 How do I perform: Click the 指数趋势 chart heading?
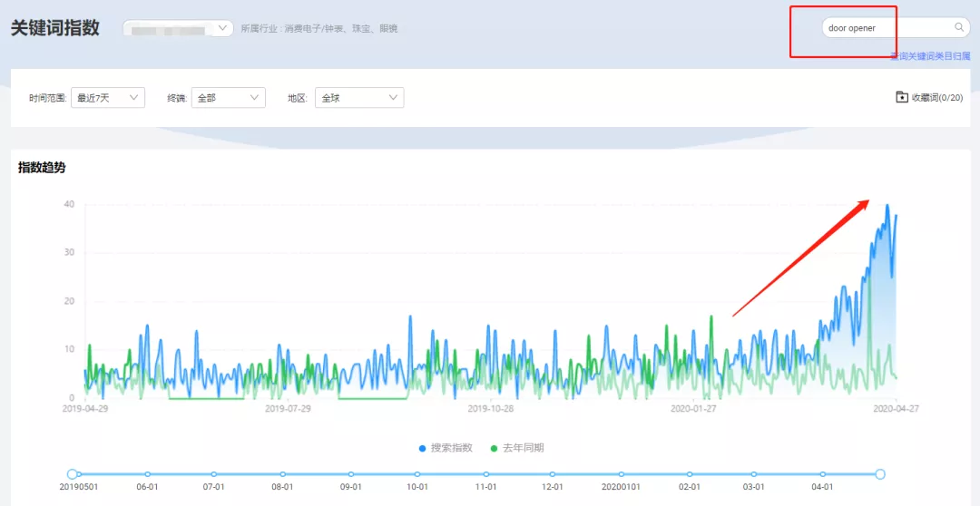42,168
